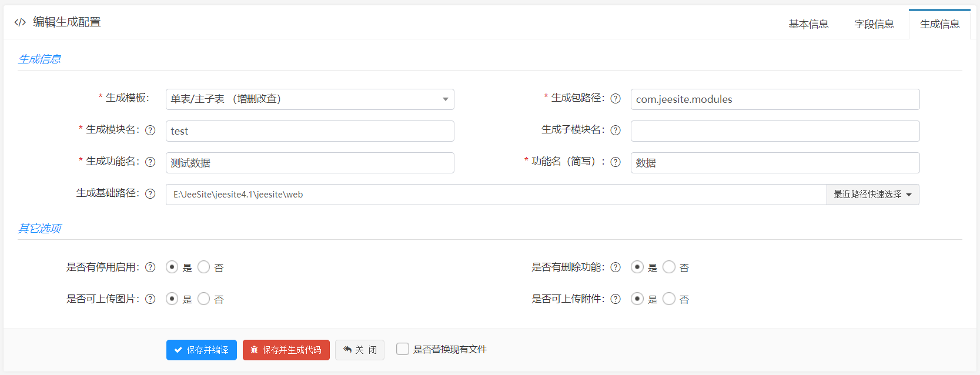
Task: Click the 其它选项 section heading
Action: click(x=39, y=228)
